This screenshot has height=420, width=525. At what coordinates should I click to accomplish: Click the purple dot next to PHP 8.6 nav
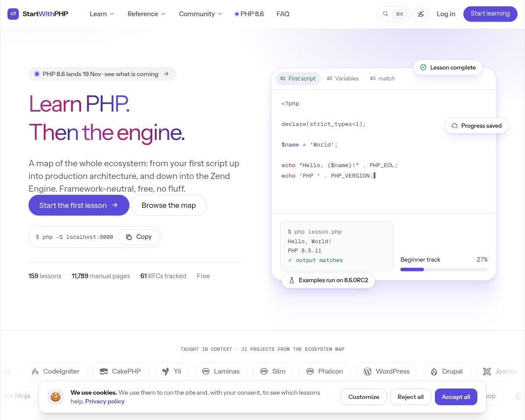(237, 14)
